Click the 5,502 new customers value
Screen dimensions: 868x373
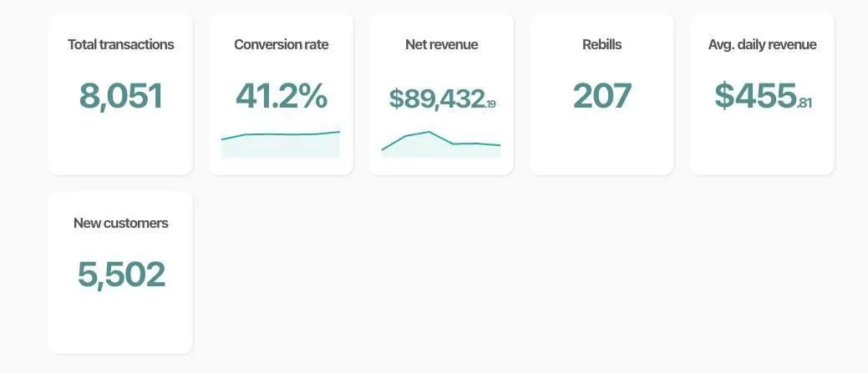[121, 275]
